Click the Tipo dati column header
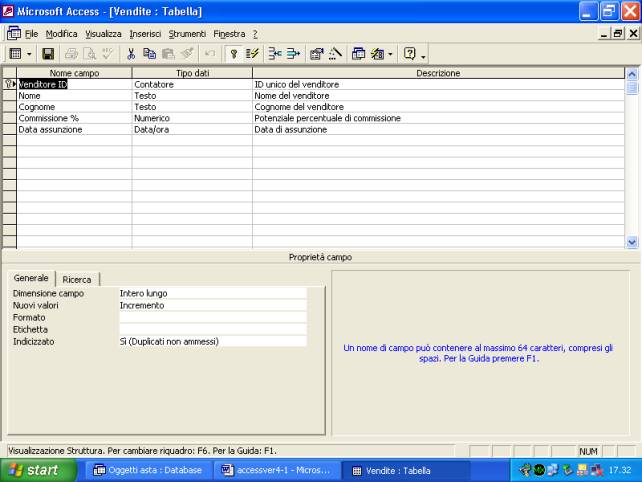642x482 pixels. (192, 73)
